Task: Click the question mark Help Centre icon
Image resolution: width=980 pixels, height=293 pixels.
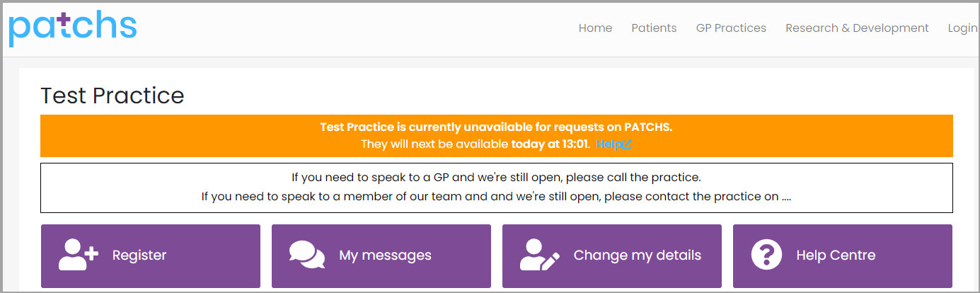Action: click(x=766, y=255)
